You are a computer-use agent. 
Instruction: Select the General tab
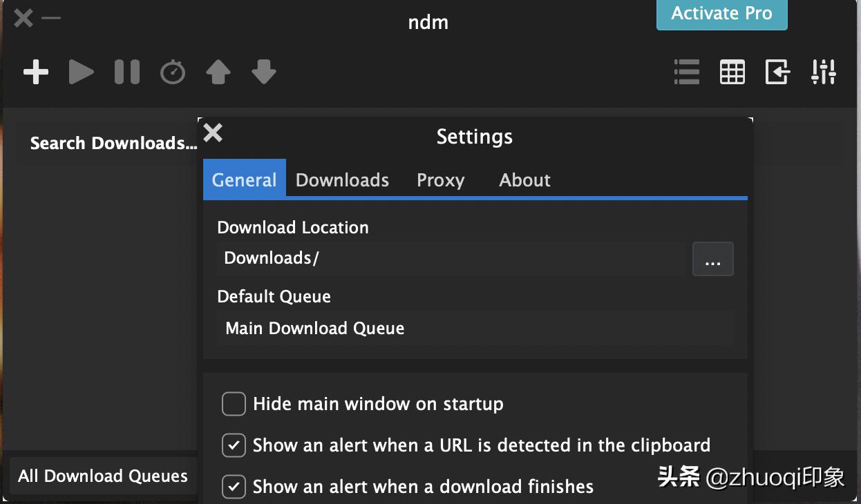(244, 180)
